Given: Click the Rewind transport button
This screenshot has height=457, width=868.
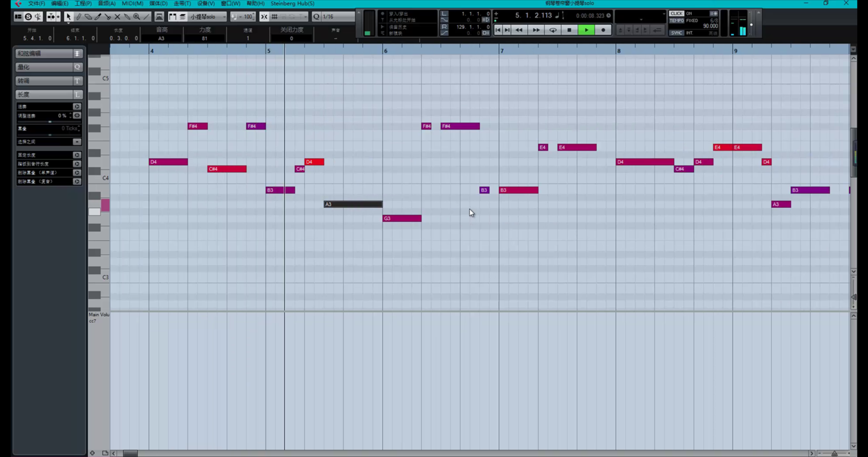Looking at the screenshot, I should point(519,30).
